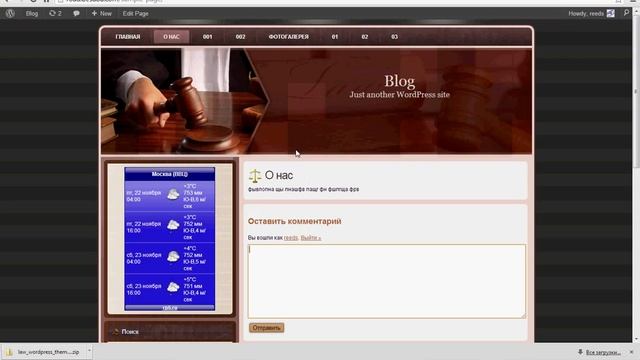Click the weather widget source link footer
The height and width of the screenshot is (360, 640).
point(170,308)
